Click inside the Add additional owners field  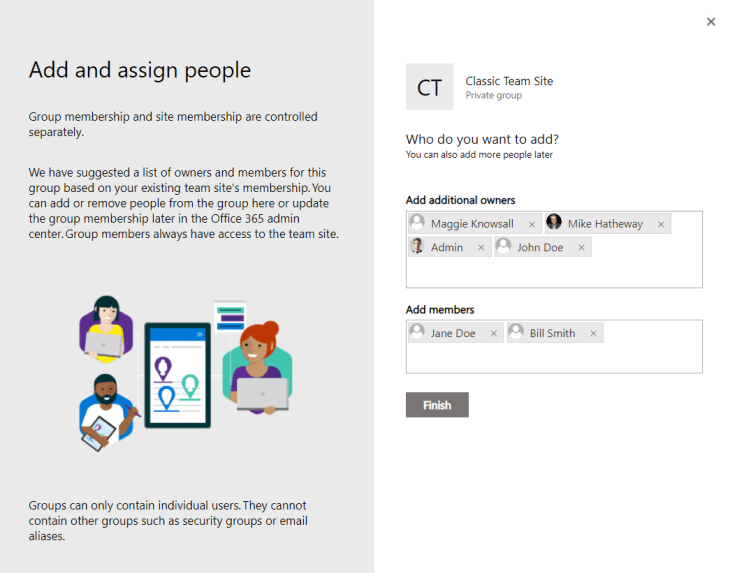[x=554, y=273]
